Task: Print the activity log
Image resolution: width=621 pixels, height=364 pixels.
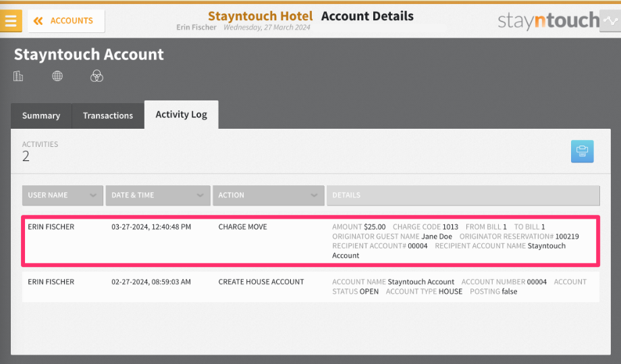Action: point(582,151)
